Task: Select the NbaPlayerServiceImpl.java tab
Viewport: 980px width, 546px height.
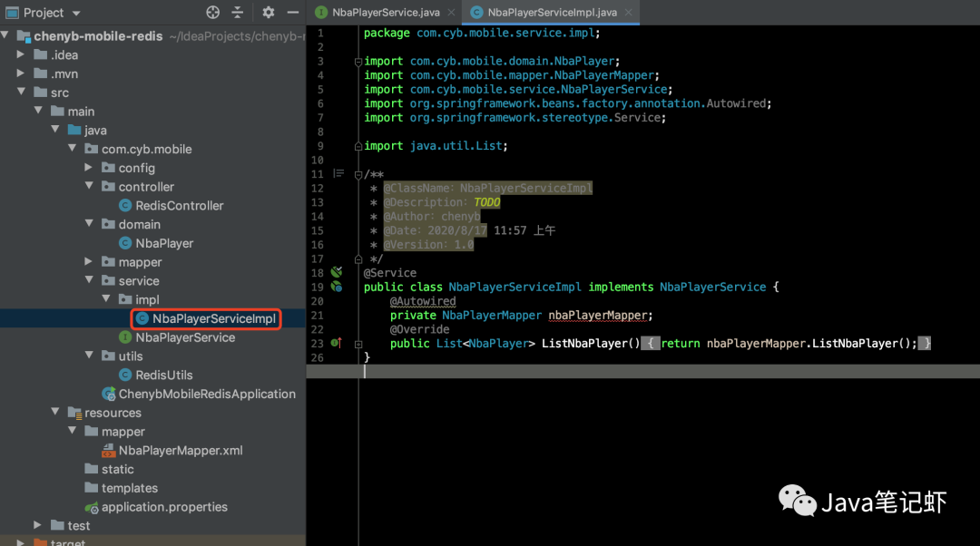Action: click(551, 13)
